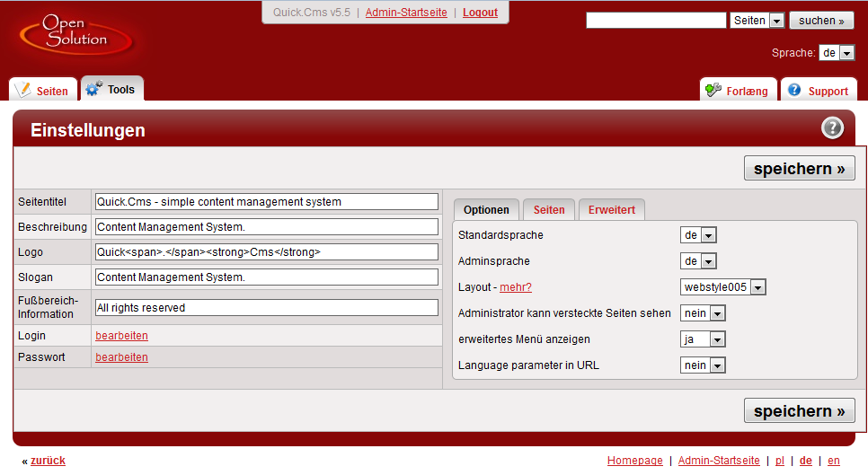Click the mehr? link beside Layout
The width and height of the screenshot is (868, 475).
click(x=516, y=287)
